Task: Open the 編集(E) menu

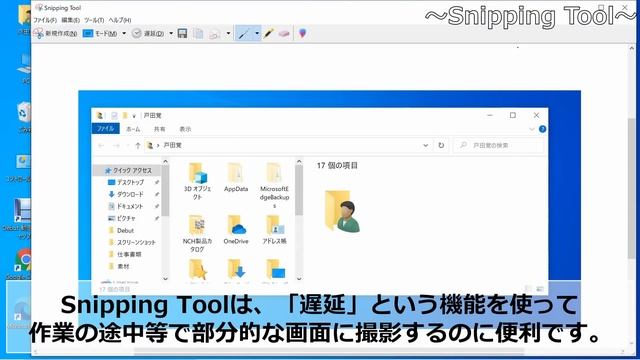Action: 71,20
